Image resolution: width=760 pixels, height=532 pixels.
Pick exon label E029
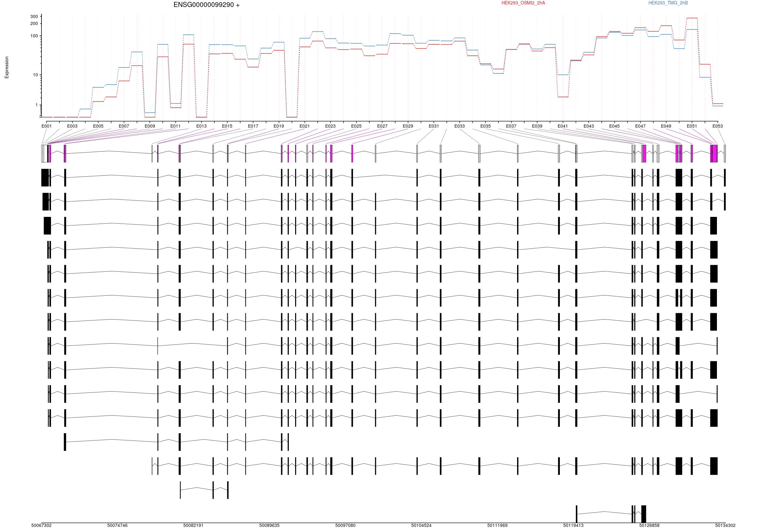[x=408, y=126]
